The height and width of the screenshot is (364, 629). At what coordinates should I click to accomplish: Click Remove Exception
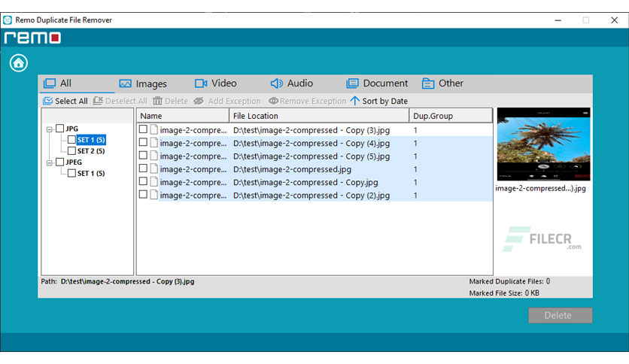pyautogui.click(x=308, y=101)
